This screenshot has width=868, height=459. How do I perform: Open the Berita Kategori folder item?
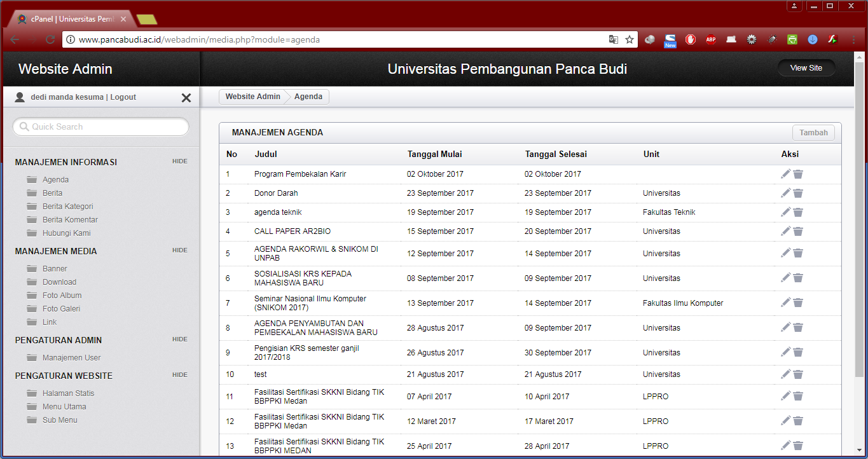67,207
